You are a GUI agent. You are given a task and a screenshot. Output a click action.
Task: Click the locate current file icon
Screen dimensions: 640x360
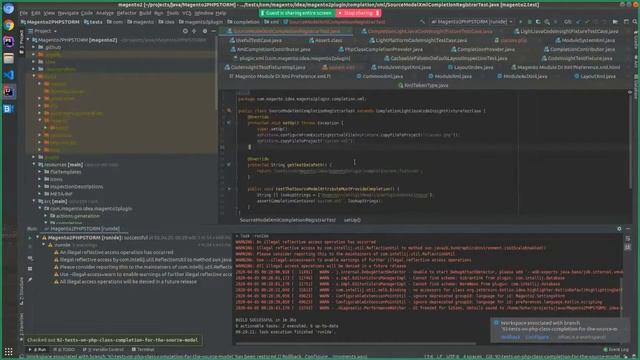(x=185, y=31)
